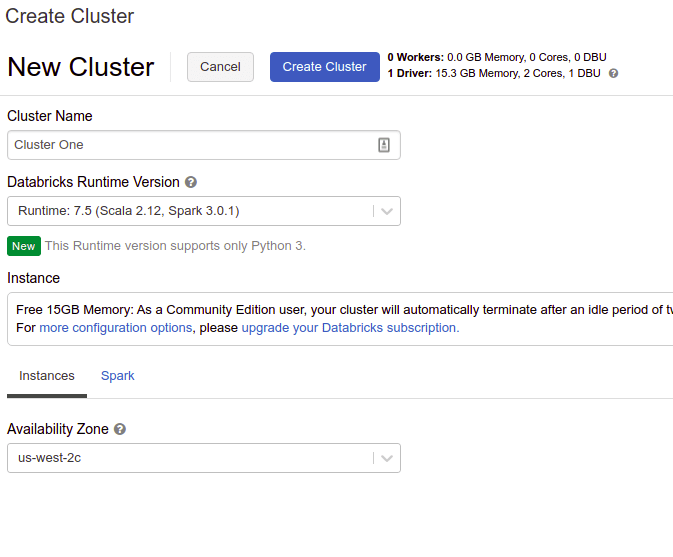This screenshot has height=557, width=673.
Task: Click the Cancel button
Action: tap(220, 67)
